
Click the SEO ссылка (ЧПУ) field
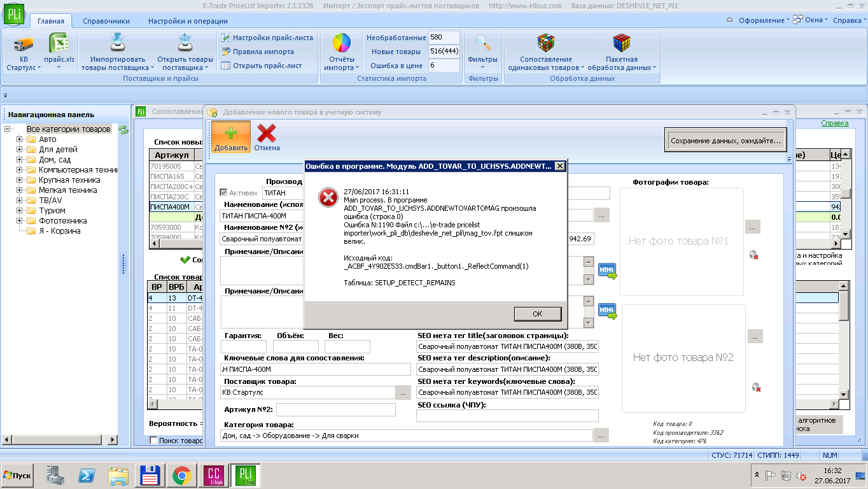[x=508, y=416]
